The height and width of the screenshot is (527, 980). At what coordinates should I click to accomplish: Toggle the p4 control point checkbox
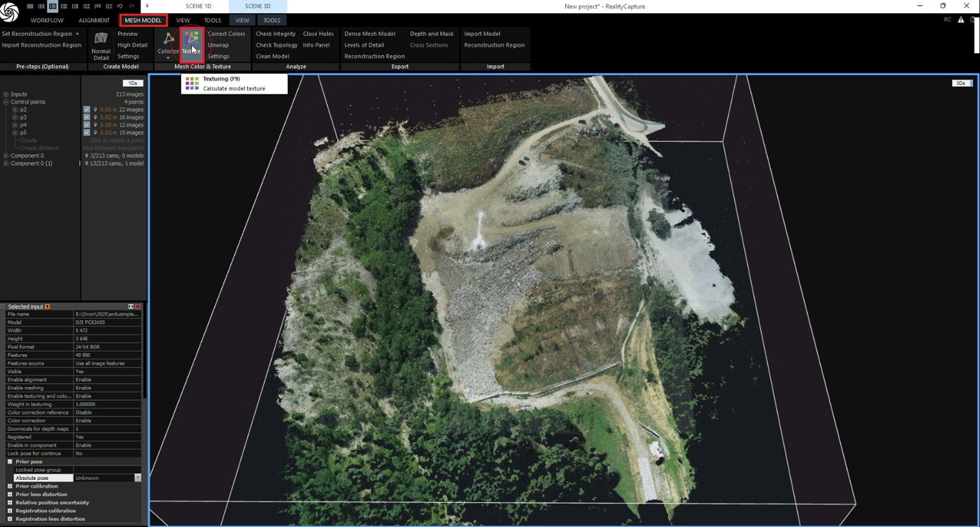[x=86, y=125]
